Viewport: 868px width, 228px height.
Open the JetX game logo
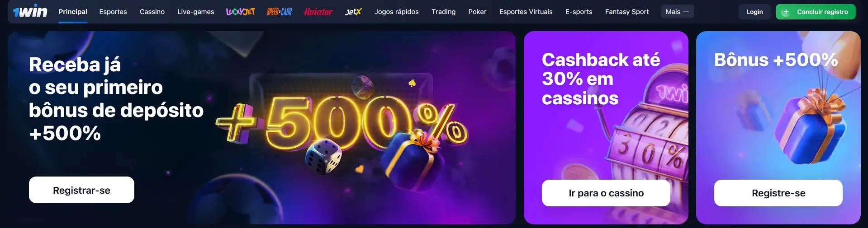[x=353, y=12]
